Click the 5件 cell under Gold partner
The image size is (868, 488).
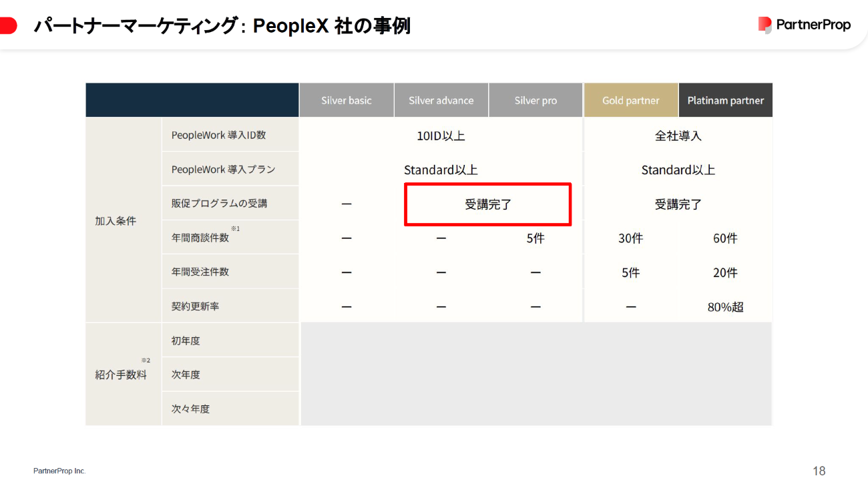click(x=630, y=272)
